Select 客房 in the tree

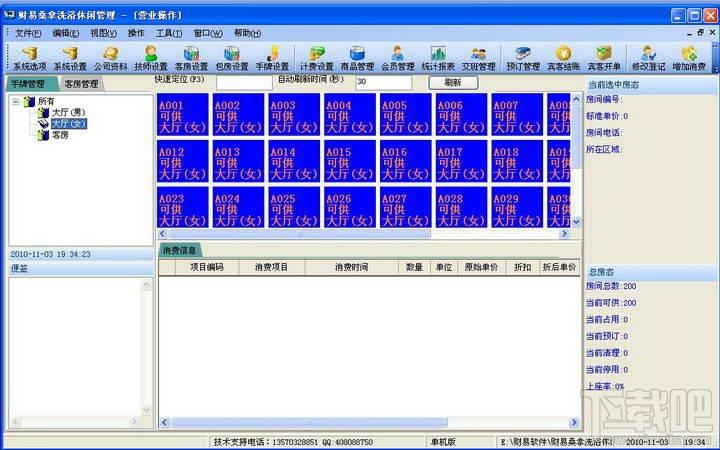[60, 134]
